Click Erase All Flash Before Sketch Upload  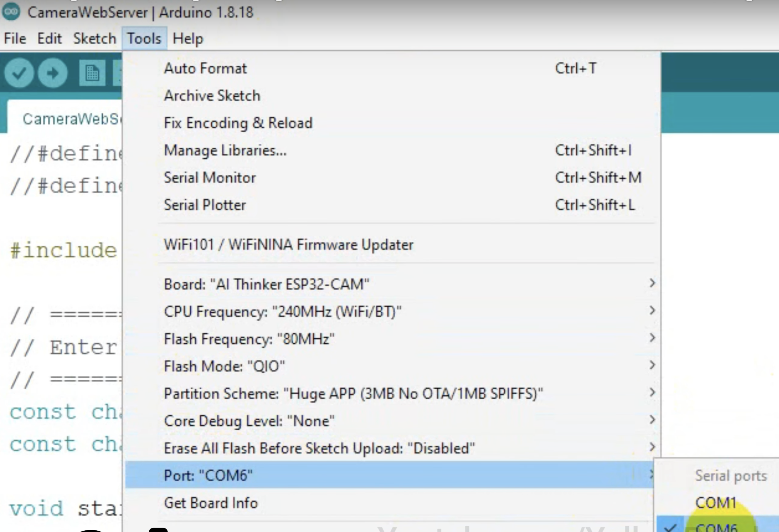(x=319, y=448)
